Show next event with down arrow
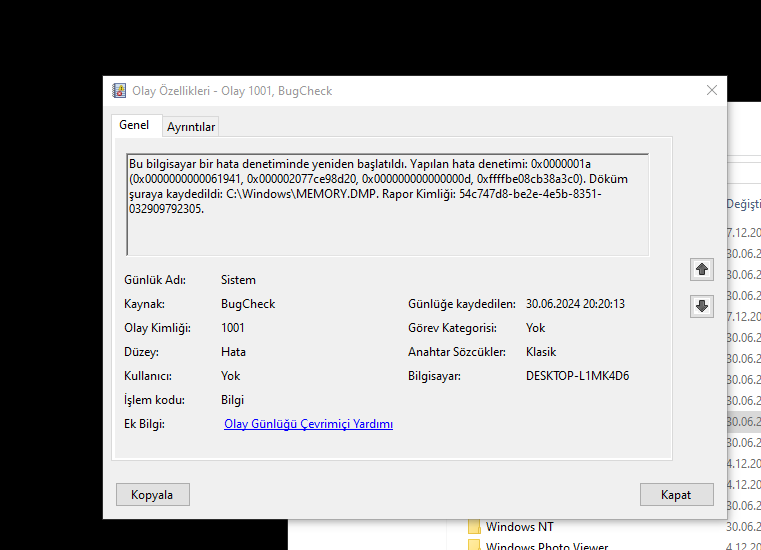Viewport: 761px width, 550px height. (702, 306)
